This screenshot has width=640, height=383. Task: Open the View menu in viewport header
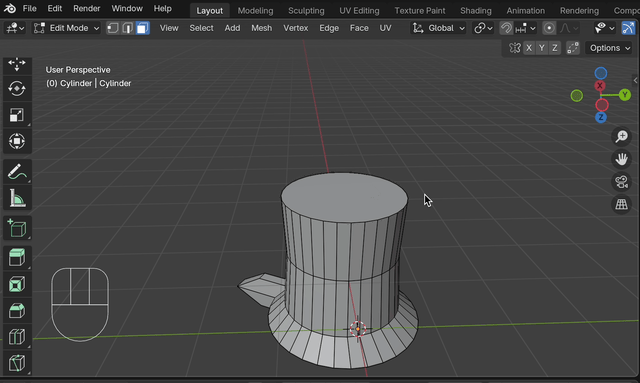point(169,28)
